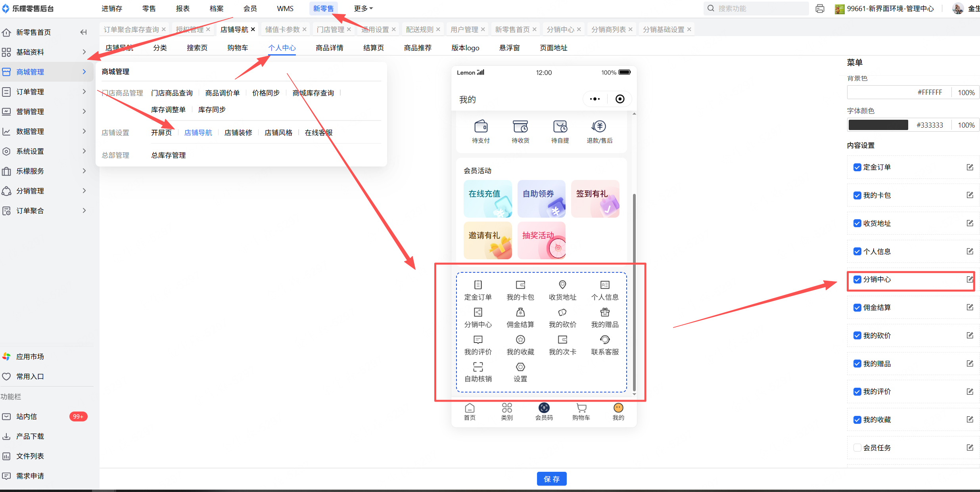Screen dimensions: 980x492
Task: Open the edit icon for 定金订单
Action: click(x=970, y=167)
